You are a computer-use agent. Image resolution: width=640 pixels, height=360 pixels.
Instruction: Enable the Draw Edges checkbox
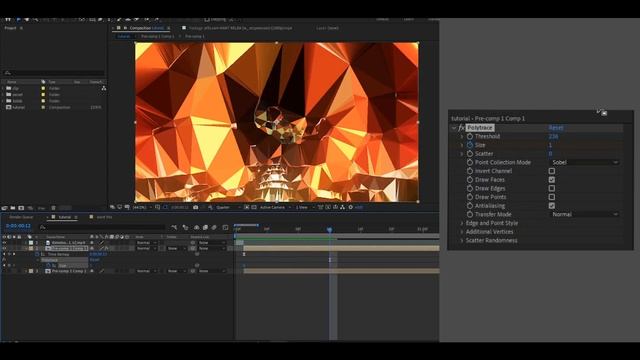(x=552, y=188)
